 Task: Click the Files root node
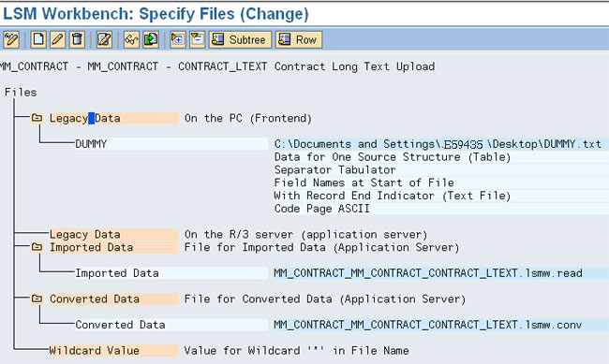tap(21, 93)
